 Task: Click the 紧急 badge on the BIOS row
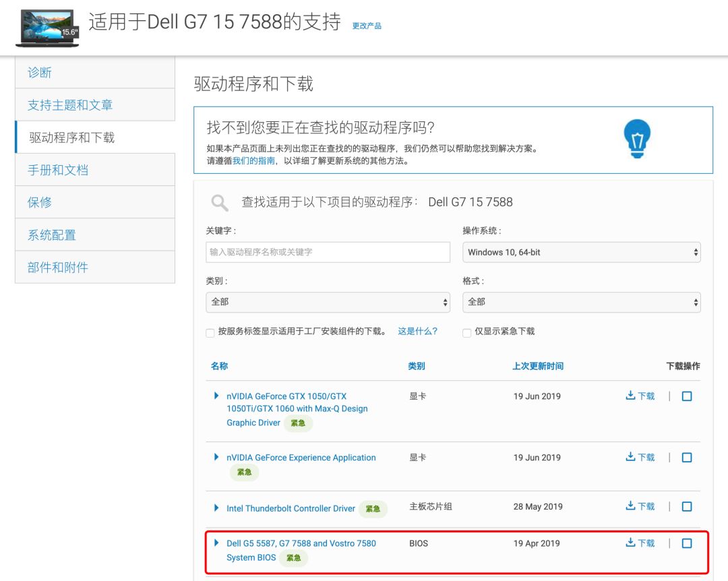(293, 557)
